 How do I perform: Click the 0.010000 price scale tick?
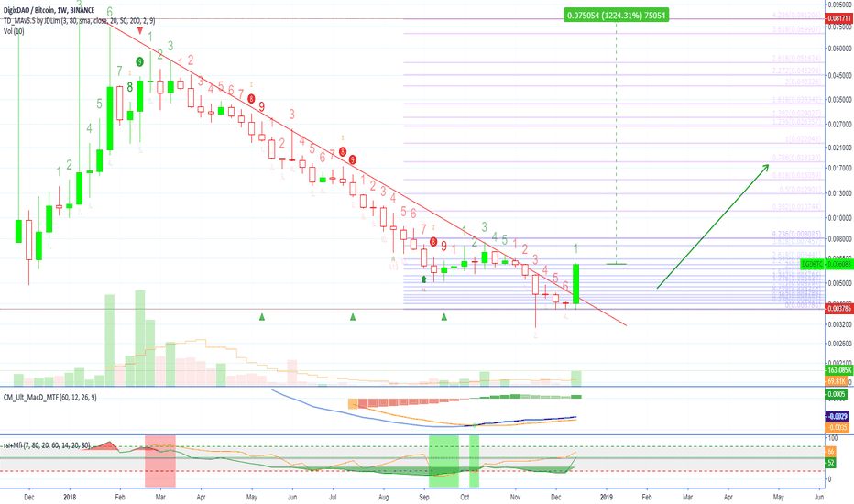(840, 218)
